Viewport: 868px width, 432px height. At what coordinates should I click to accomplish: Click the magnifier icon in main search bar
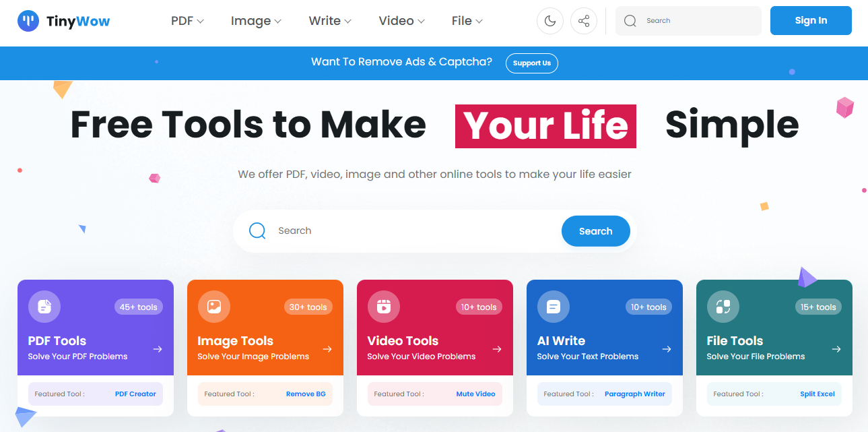(257, 231)
